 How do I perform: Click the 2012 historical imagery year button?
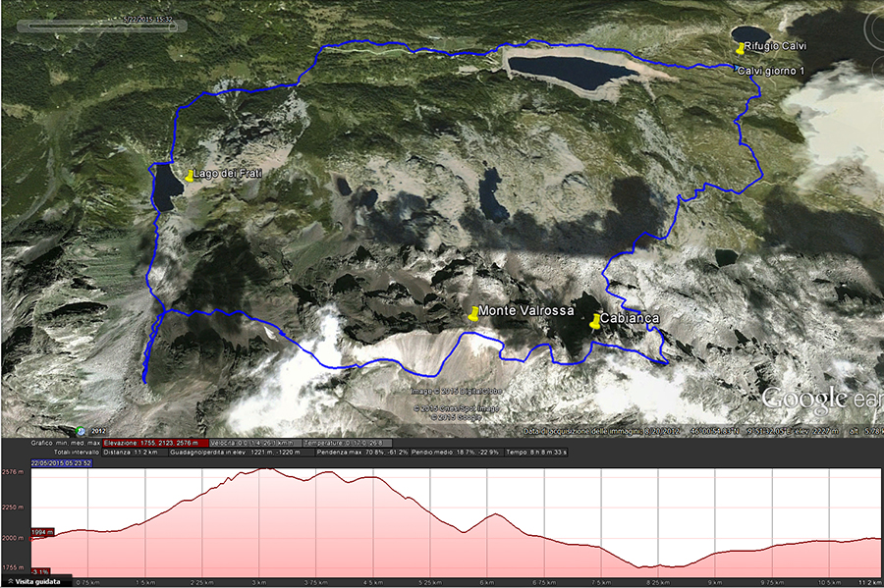98,432
